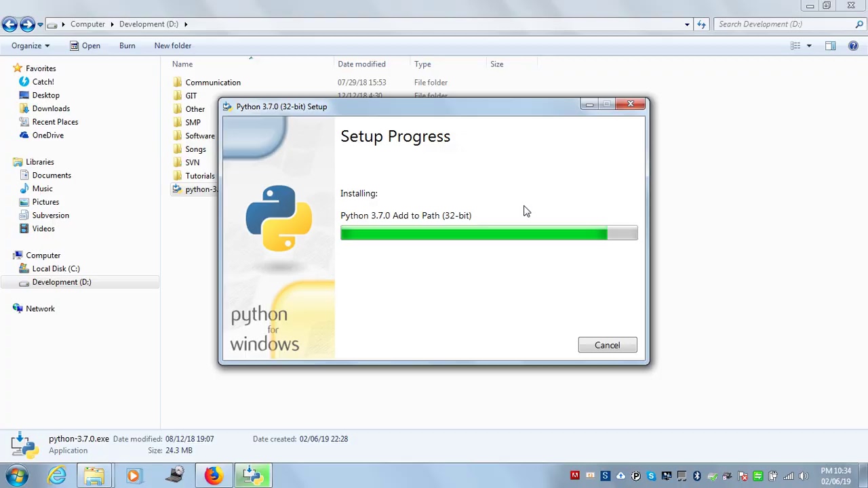Open the Music library
868x488 pixels.
(x=42, y=188)
